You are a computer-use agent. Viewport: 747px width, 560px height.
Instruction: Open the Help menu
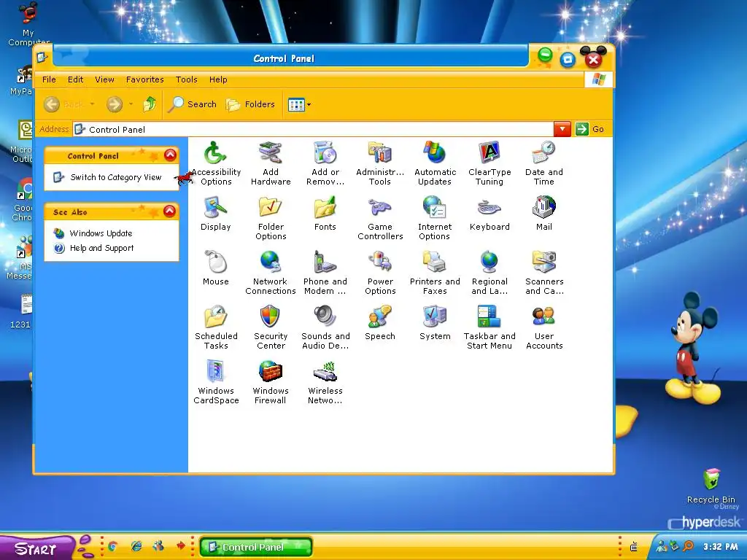click(218, 79)
